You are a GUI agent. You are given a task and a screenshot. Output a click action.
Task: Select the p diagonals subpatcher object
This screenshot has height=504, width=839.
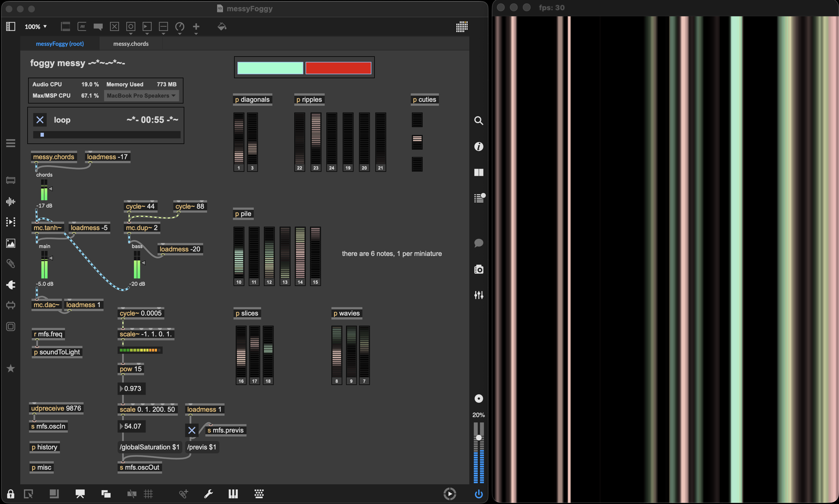click(252, 99)
